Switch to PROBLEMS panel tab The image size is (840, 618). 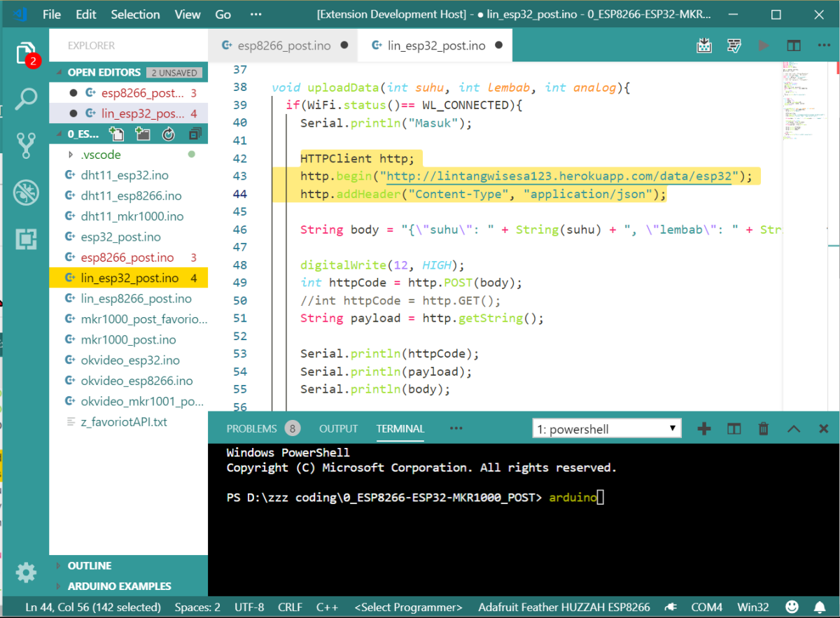pos(262,428)
